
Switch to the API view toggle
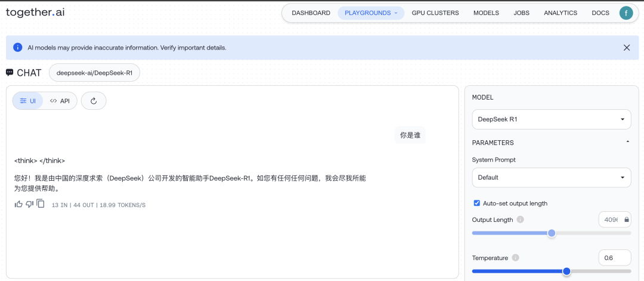(60, 101)
